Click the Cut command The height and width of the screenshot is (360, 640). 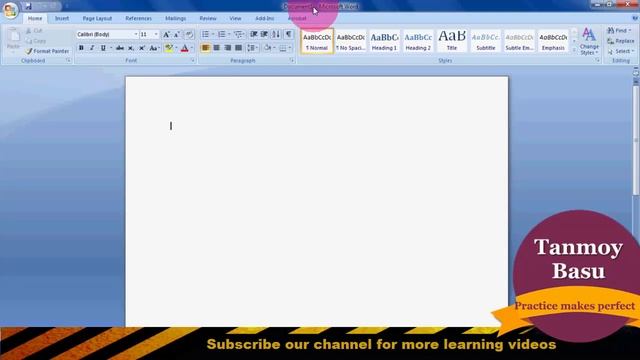[x=34, y=31]
